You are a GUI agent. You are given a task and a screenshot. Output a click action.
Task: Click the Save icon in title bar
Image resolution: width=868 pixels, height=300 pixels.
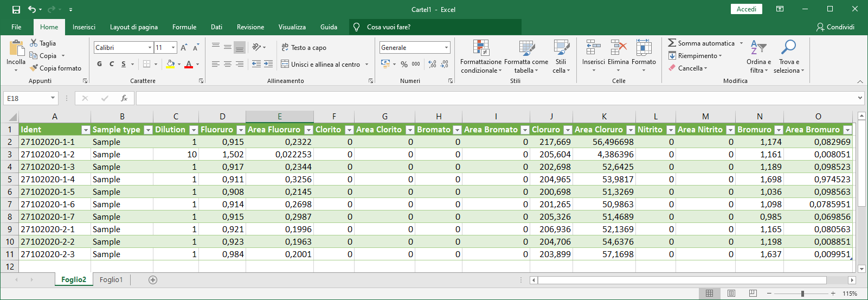pyautogui.click(x=16, y=9)
